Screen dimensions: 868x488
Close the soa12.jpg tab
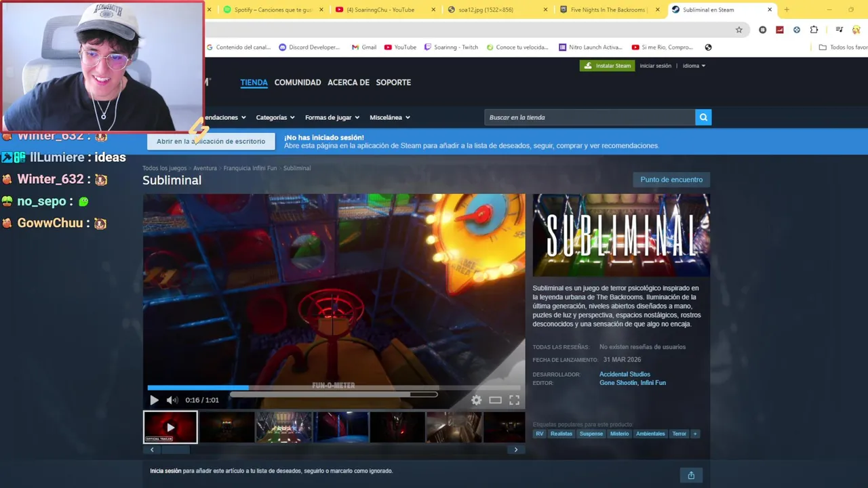[x=546, y=9]
